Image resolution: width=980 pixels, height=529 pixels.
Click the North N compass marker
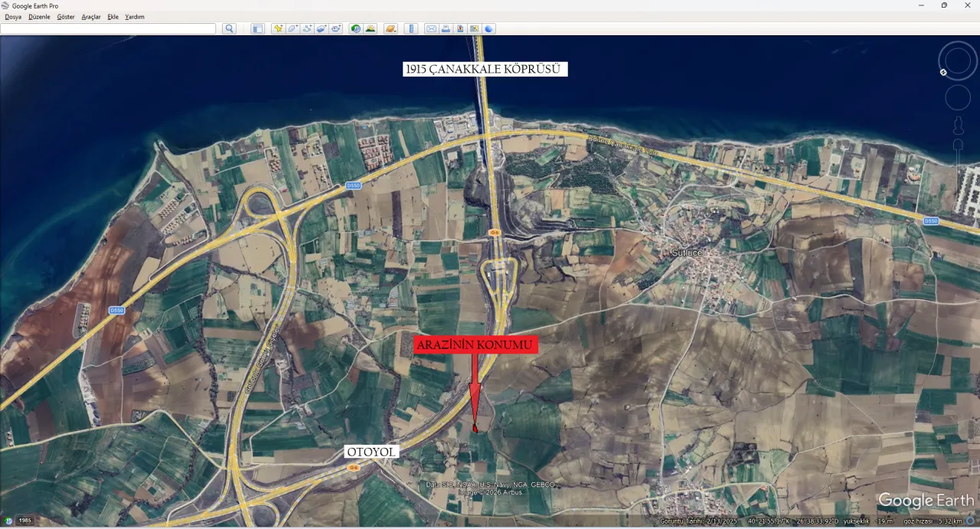point(944,73)
